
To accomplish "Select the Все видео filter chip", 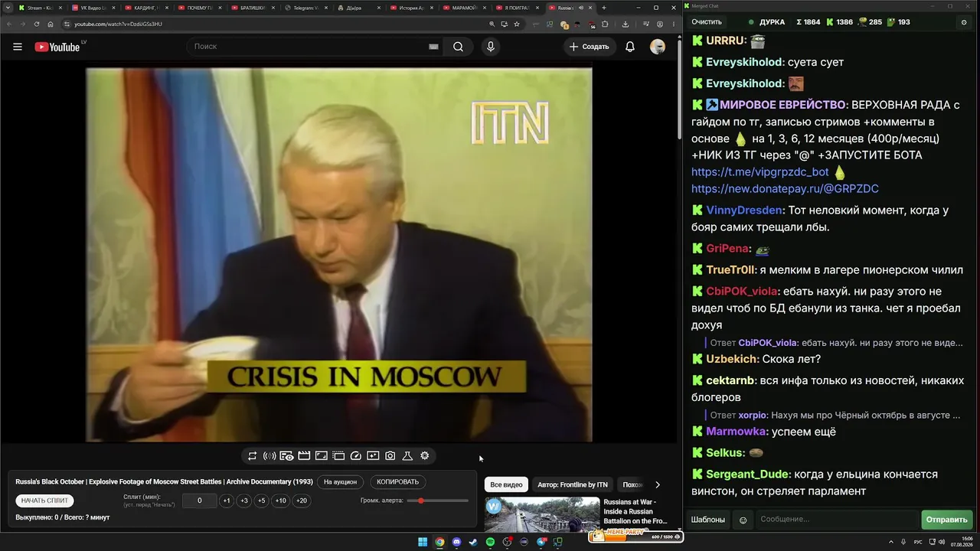I will tap(506, 484).
